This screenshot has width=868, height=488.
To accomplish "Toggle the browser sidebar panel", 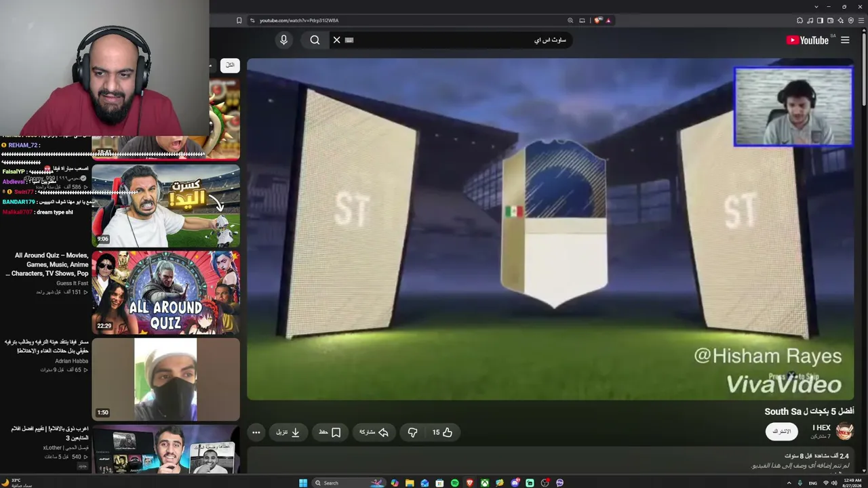I will (x=820, y=20).
